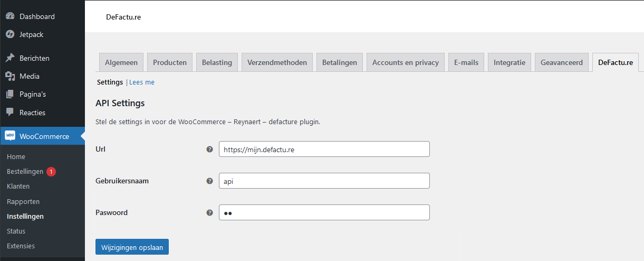
Task: Click the description text starting "Stel de settings"
Action: click(x=208, y=122)
